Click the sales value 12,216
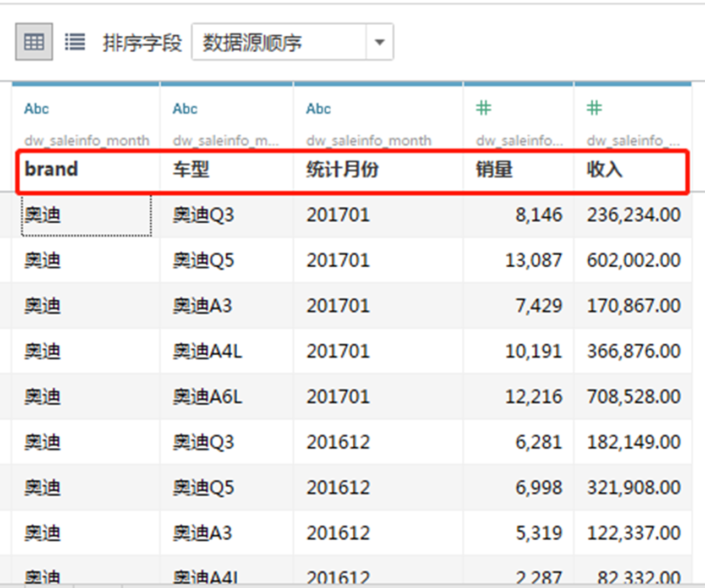The image size is (705, 588). click(534, 397)
